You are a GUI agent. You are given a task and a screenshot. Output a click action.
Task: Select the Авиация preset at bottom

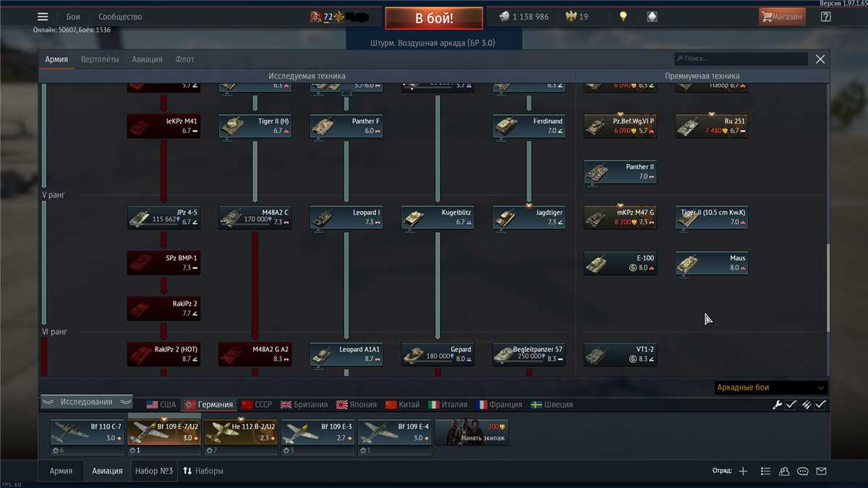click(x=107, y=471)
